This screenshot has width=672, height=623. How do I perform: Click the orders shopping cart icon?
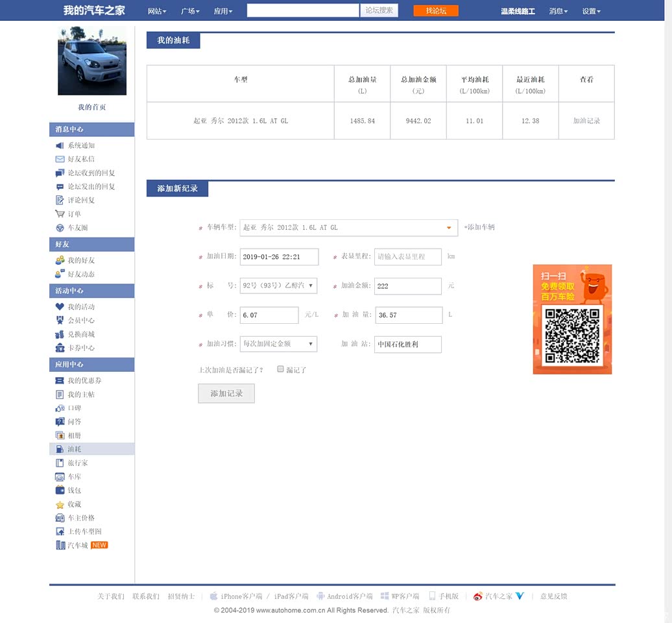coord(60,214)
